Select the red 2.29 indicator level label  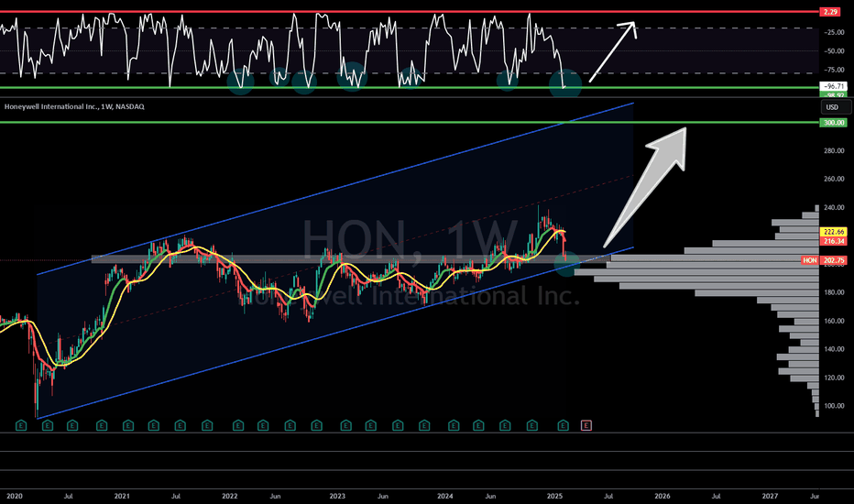tap(829, 11)
